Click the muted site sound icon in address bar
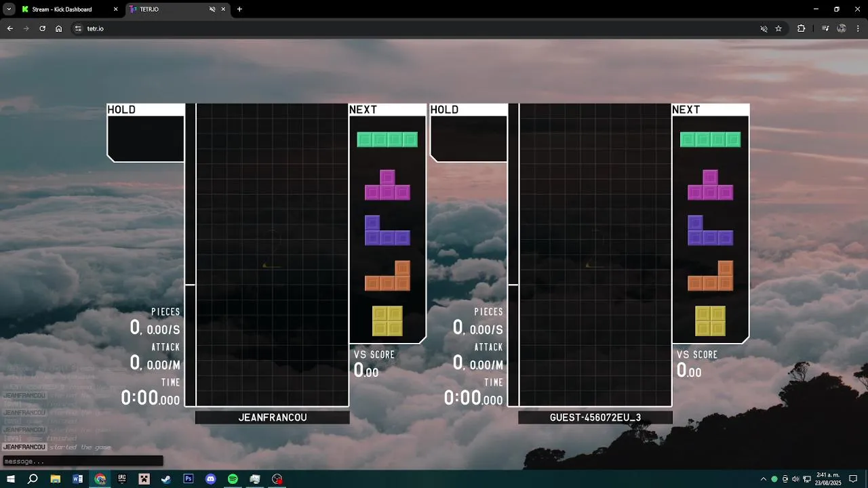868x488 pixels. point(764,28)
